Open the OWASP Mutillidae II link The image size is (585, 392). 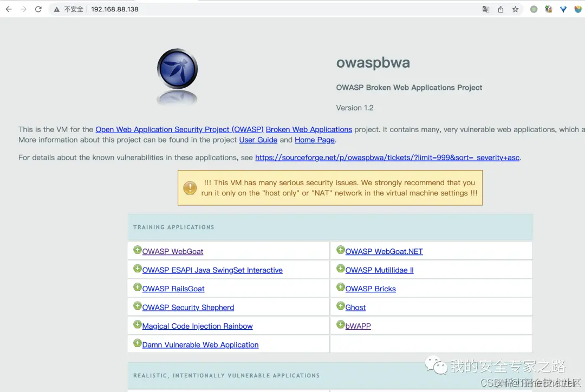[x=379, y=270]
